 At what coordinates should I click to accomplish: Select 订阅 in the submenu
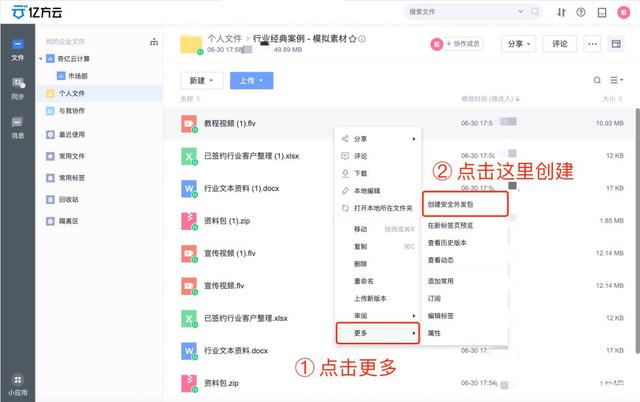465,299
